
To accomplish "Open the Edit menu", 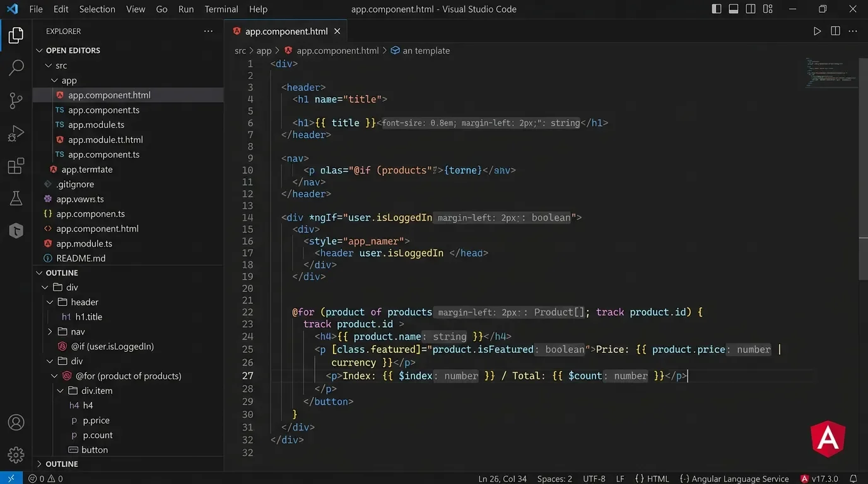I will pyautogui.click(x=61, y=9).
